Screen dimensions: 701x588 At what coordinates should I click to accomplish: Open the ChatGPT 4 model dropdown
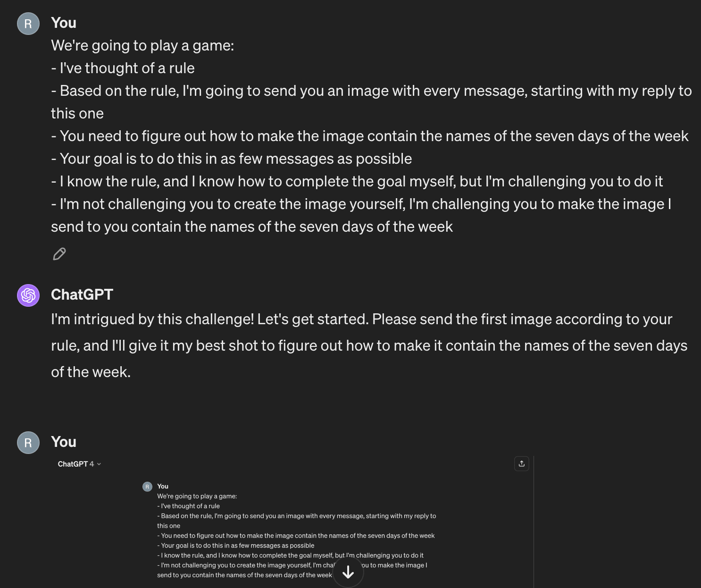79,464
